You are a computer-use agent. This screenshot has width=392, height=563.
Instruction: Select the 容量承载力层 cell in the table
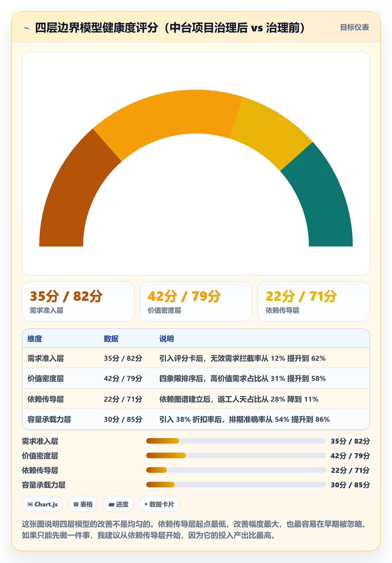tap(49, 419)
